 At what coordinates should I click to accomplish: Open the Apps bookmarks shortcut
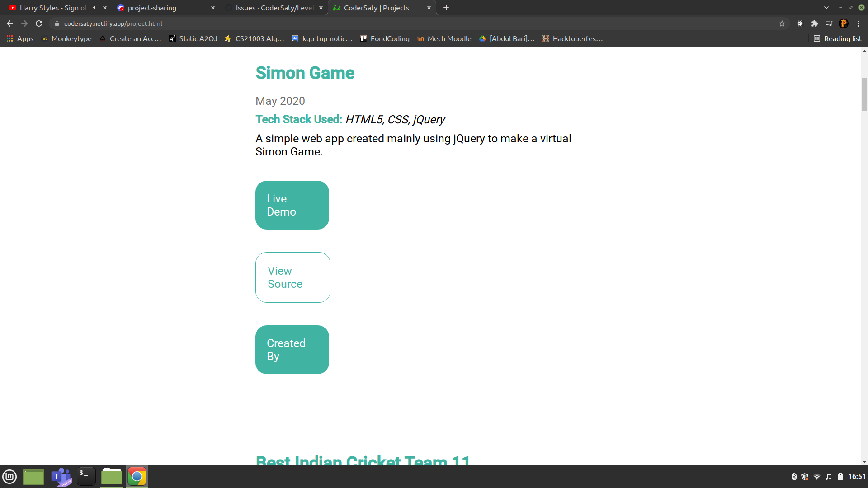point(20,39)
